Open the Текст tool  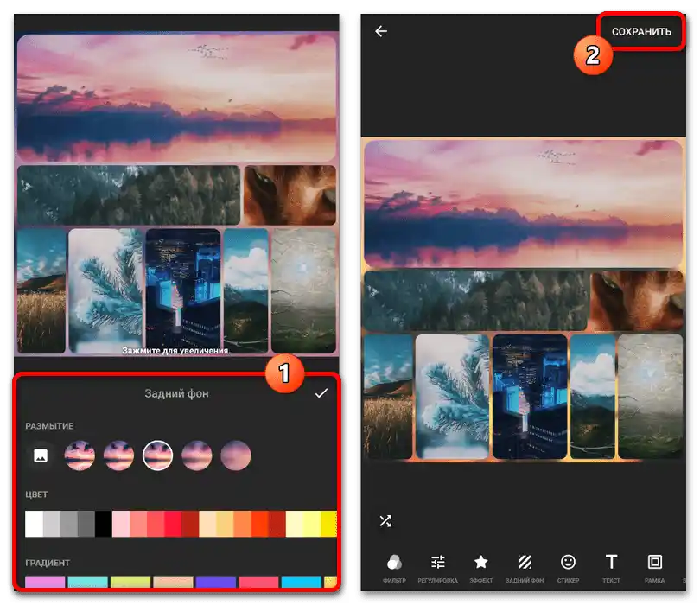pyautogui.click(x=611, y=568)
